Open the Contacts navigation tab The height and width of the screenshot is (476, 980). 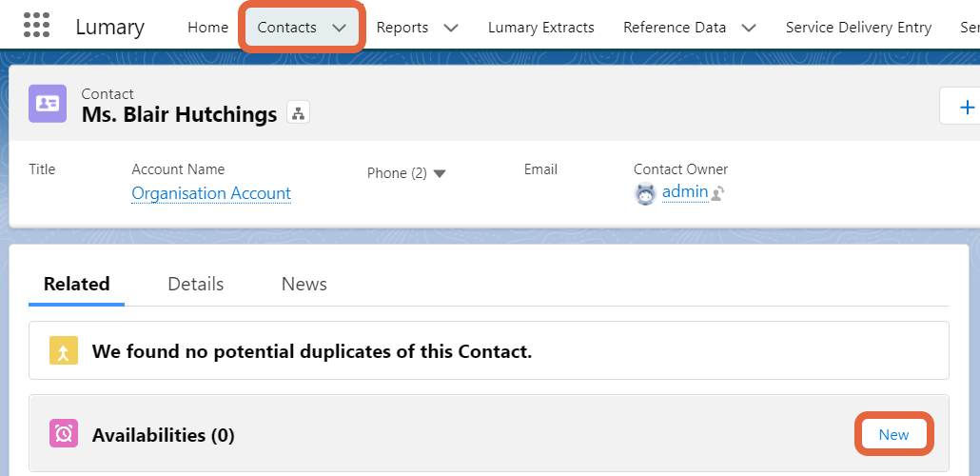(x=287, y=28)
